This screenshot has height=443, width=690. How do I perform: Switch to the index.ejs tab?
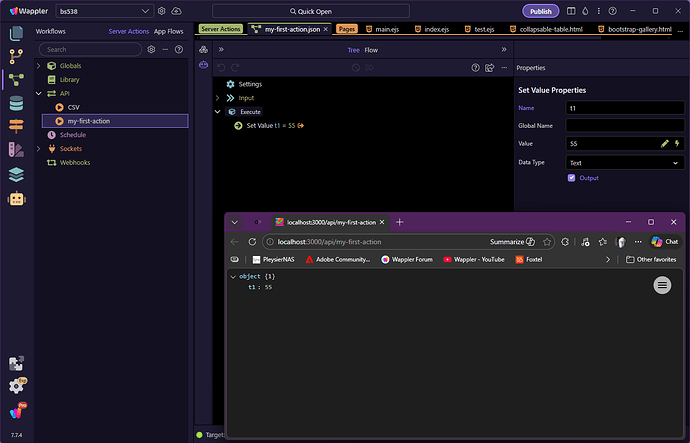click(x=431, y=30)
